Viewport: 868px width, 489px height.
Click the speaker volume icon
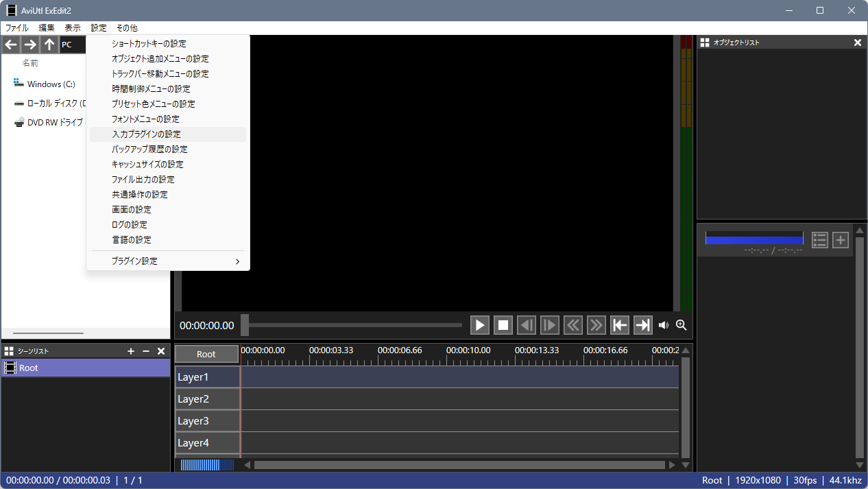(x=663, y=325)
